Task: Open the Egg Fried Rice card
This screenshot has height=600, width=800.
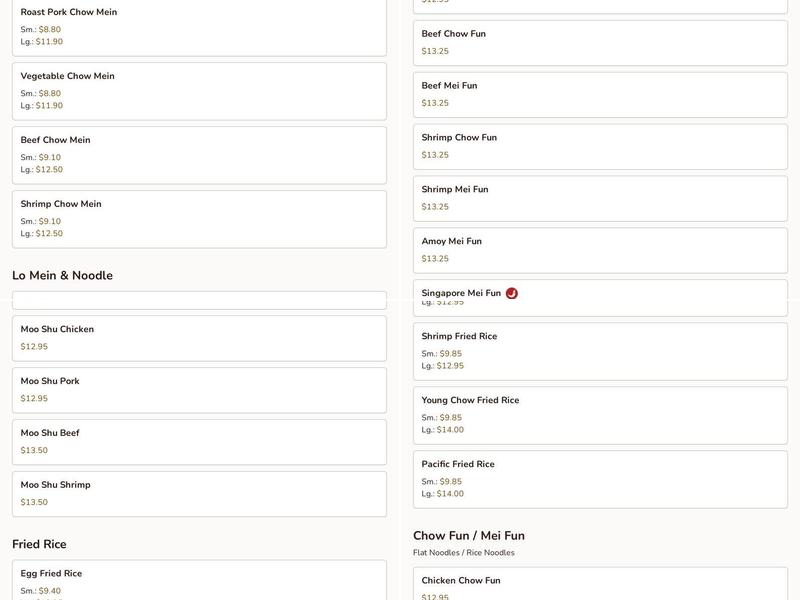Action: point(199,581)
